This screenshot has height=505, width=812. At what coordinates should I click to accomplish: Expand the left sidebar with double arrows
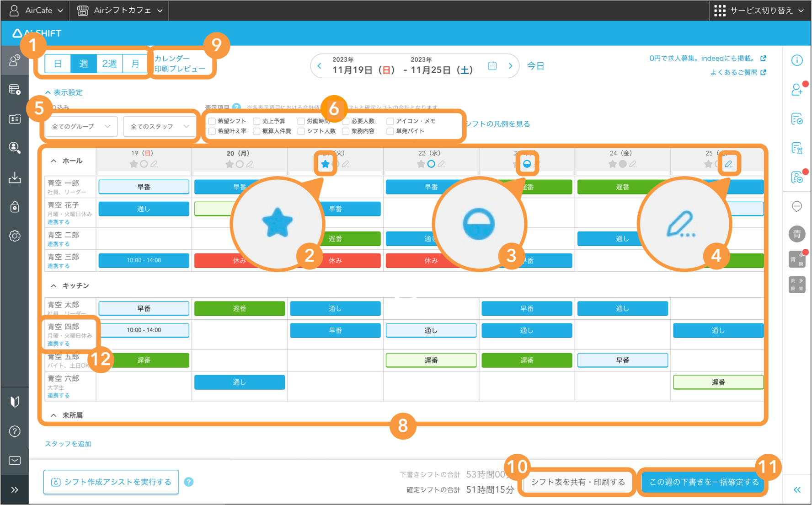[x=15, y=490]
